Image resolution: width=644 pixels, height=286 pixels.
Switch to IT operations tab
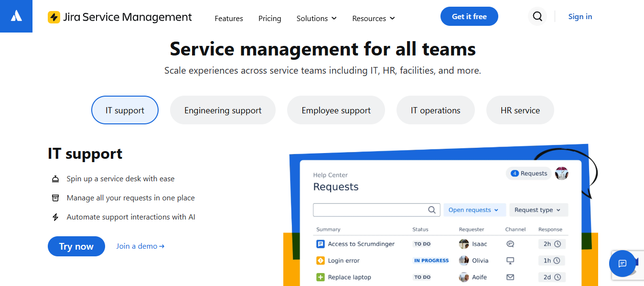coord(436,110)
